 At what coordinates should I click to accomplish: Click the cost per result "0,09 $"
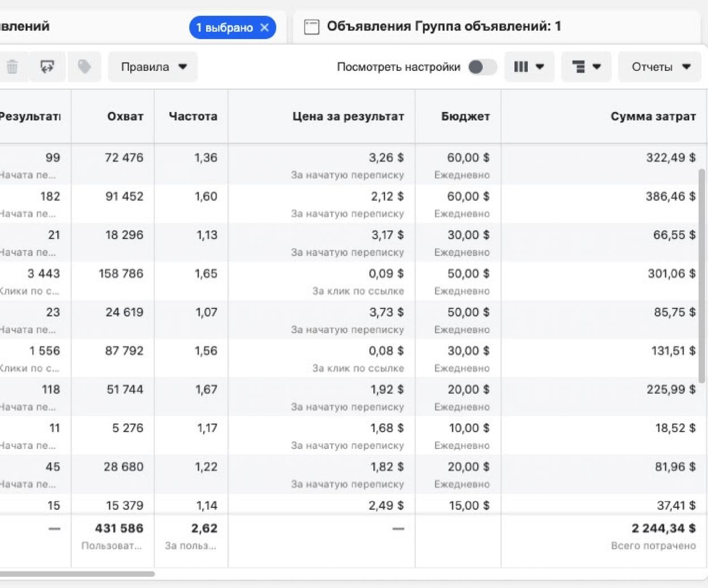[386, 274]
